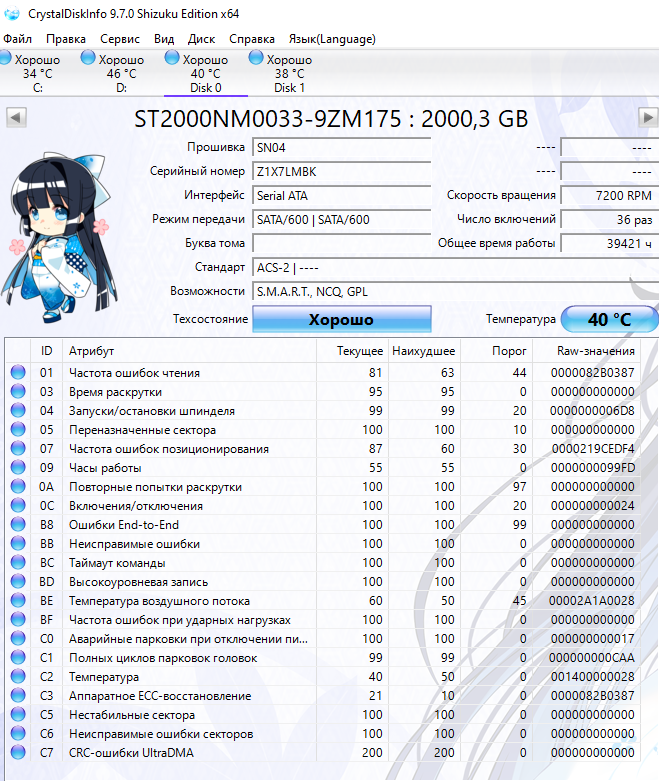Click the 40 °C temperature button
Image resolution: width=659 pixels, height=781 pixels.
pos(610,319)
